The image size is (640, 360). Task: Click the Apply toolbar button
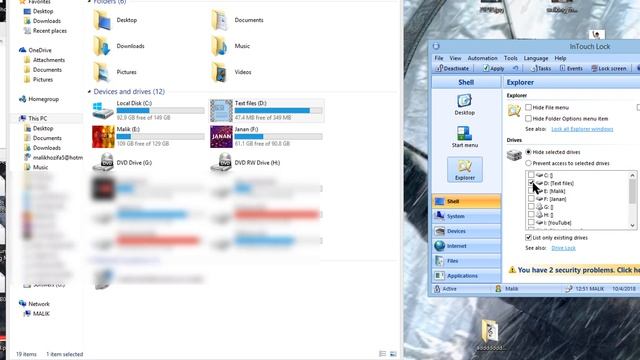494,69
